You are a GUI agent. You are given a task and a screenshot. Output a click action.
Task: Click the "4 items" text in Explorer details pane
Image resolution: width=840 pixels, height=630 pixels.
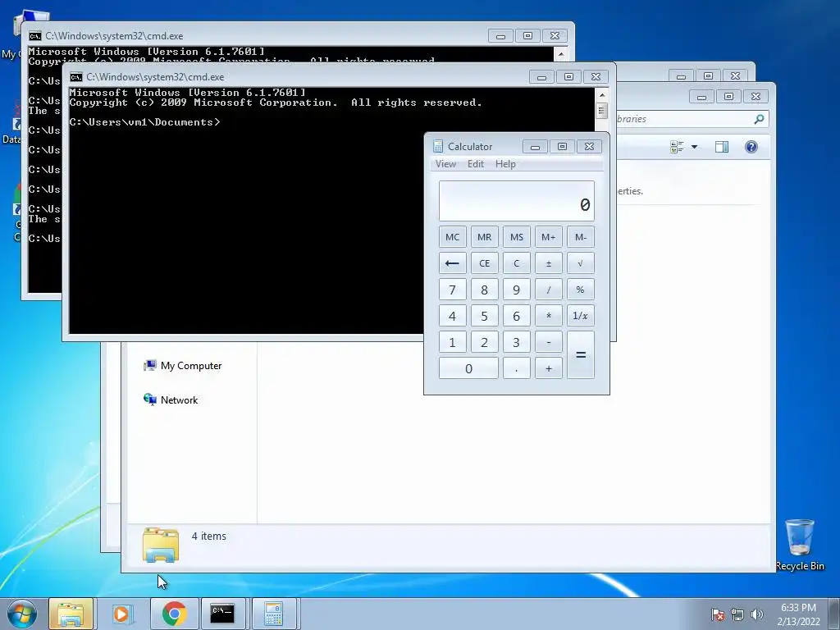click(x=209, y=536)
